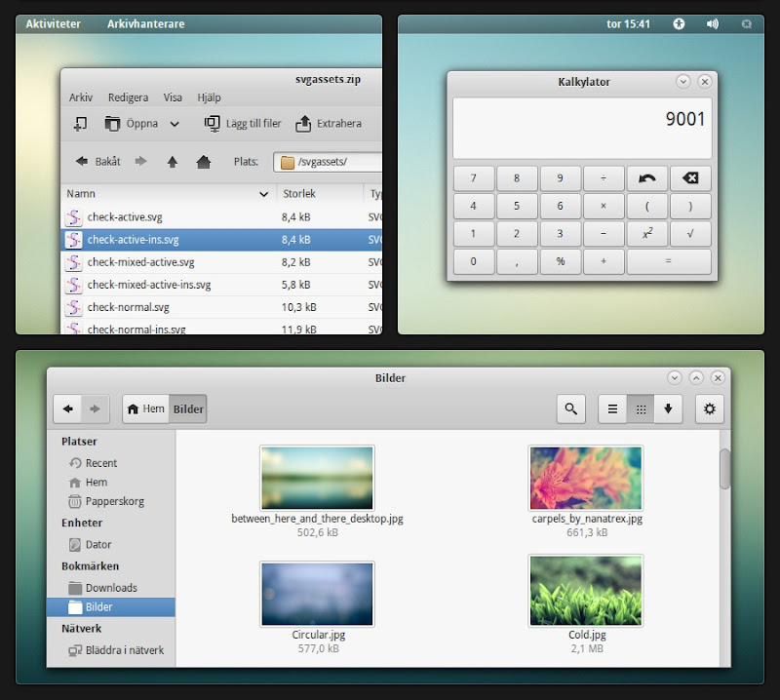Open the Visa menu

173,97
